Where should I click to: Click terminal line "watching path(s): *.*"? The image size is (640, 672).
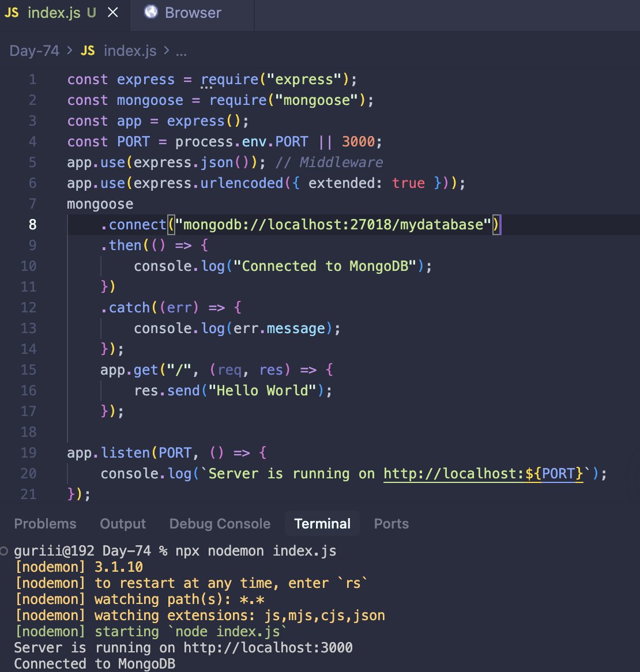pos(140,599)
